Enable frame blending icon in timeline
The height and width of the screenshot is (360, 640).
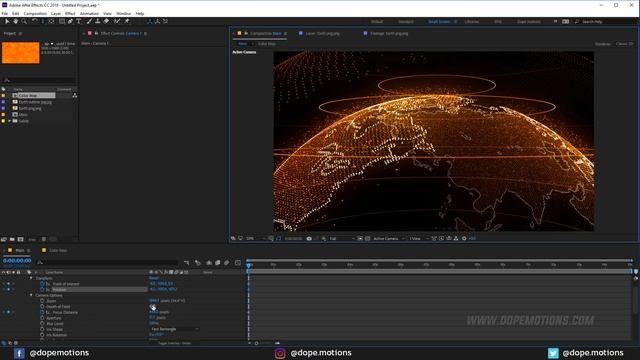point(218,263)
